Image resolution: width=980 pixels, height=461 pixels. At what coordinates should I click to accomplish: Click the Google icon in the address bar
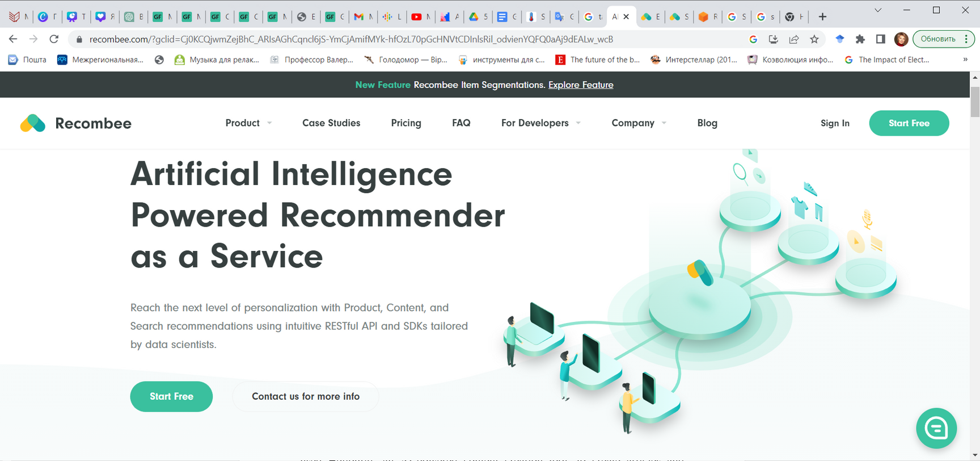(753, 39)
